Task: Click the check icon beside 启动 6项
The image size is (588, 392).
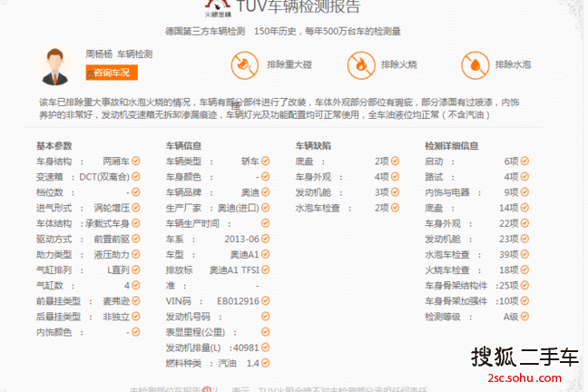Action: click(524, 161)
